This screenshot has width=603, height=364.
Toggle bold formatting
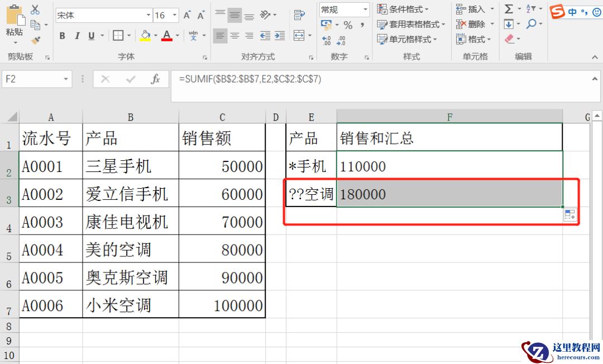point(63,36)
